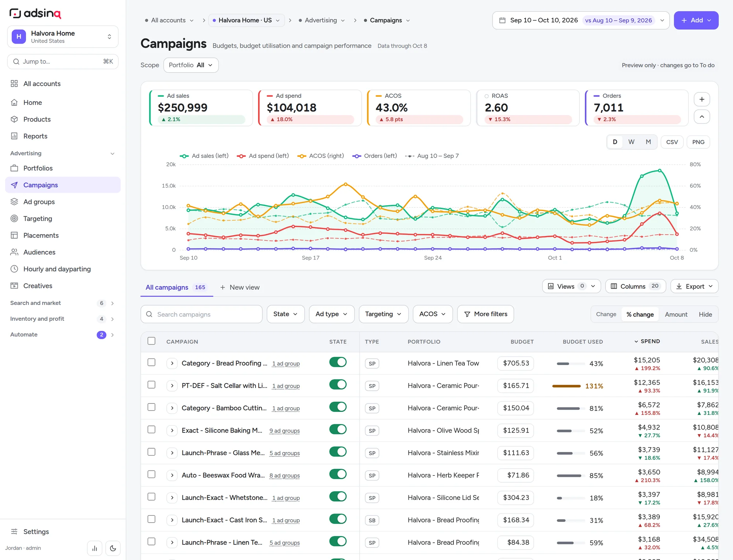This screenshot has height=560, width=733.
Task: Disable the Category - Bamboo Cutting campaign toggle
Action: [x=338, y=407]
